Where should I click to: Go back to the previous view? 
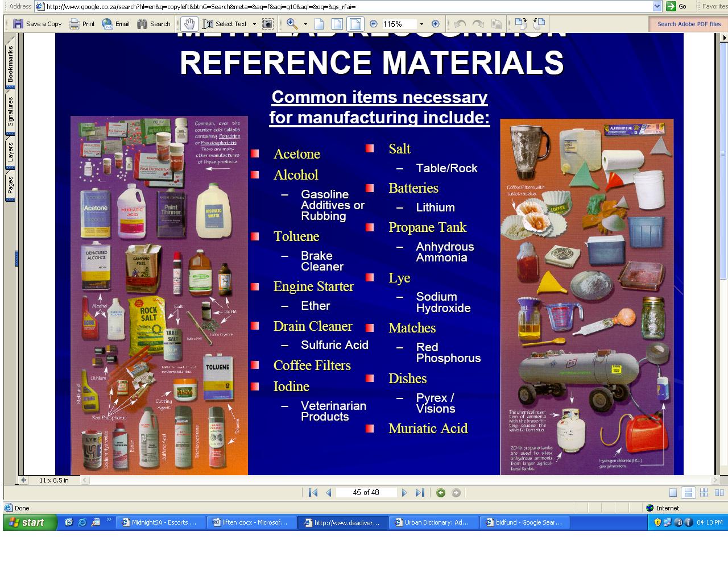(x=441, y=492)
